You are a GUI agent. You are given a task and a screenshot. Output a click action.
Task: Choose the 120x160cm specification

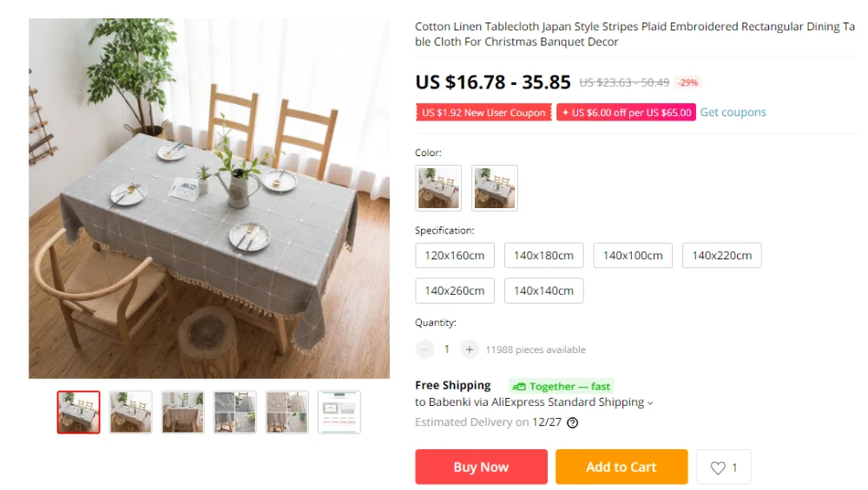click(455, 256)
